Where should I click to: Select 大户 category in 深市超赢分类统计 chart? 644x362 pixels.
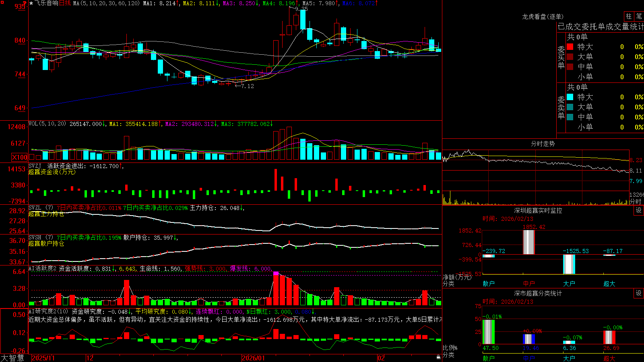(569, 358)
